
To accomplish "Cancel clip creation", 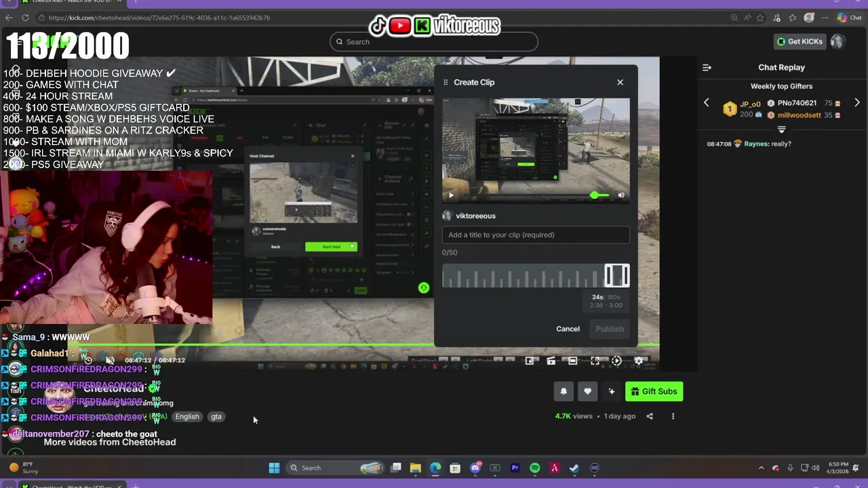I will (568, 329).
